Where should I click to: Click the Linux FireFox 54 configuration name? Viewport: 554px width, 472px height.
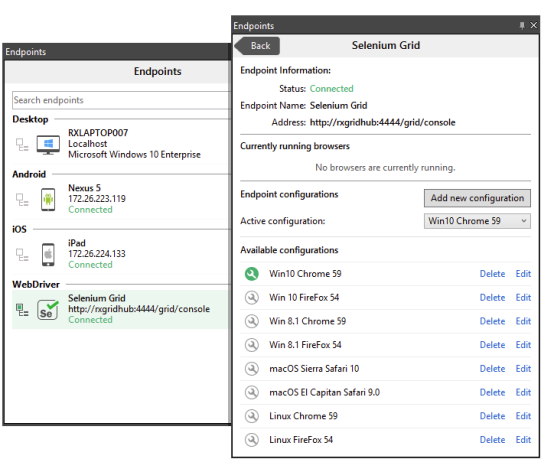pos(301,440)
